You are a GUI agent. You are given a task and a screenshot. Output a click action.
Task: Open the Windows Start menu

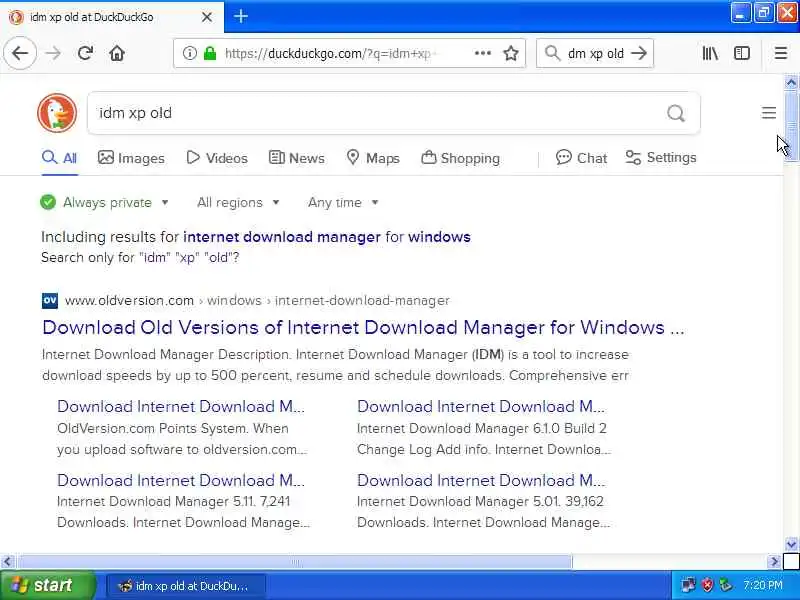(47, 585)
